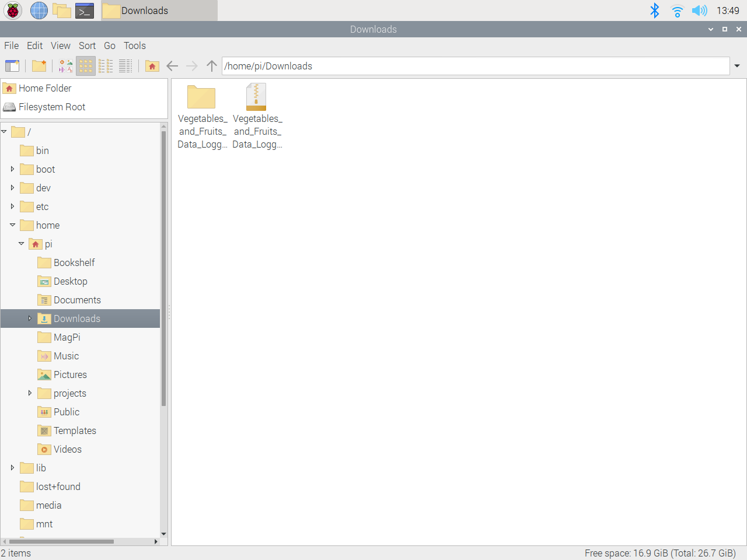Image resolution: width=747 pixels, height=560 pixels.
Task: Click the Downloads window button in taskbar
Action: click(x=159, y=10)
